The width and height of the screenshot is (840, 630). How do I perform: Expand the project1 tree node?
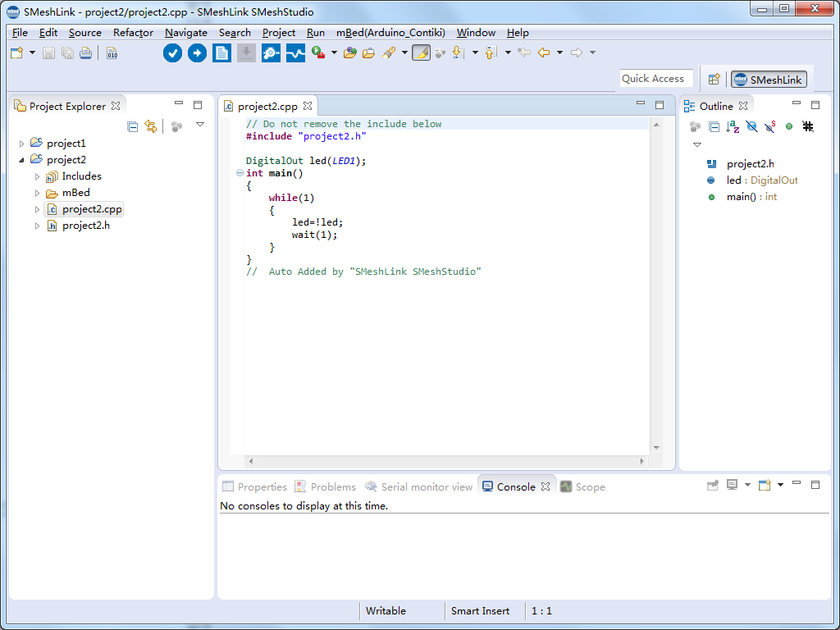(x=21, y=144)
